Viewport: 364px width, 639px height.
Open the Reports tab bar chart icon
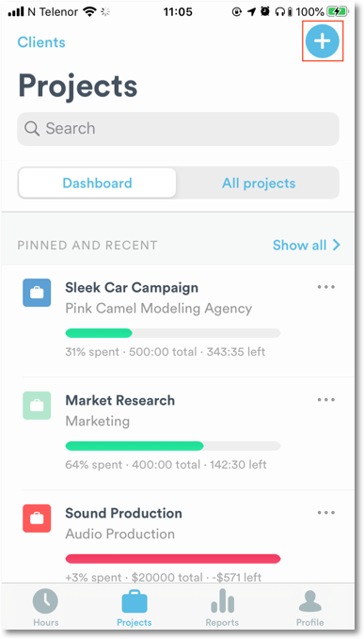click(x=222, y=601)
